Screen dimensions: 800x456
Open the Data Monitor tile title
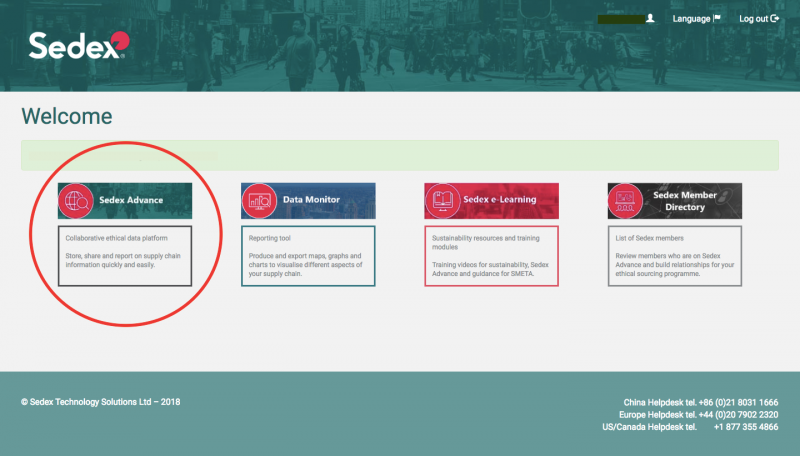(x=311, y=200)
